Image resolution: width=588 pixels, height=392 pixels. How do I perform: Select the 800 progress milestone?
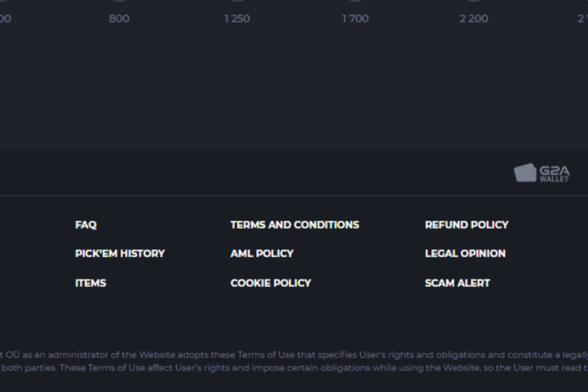click(119, 18)
